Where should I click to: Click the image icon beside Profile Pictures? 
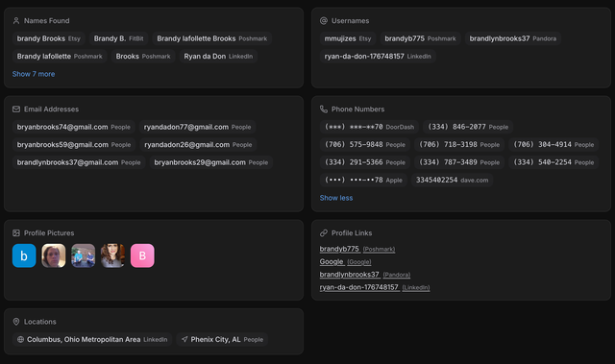pyautogui.click(x=16, y=233)
